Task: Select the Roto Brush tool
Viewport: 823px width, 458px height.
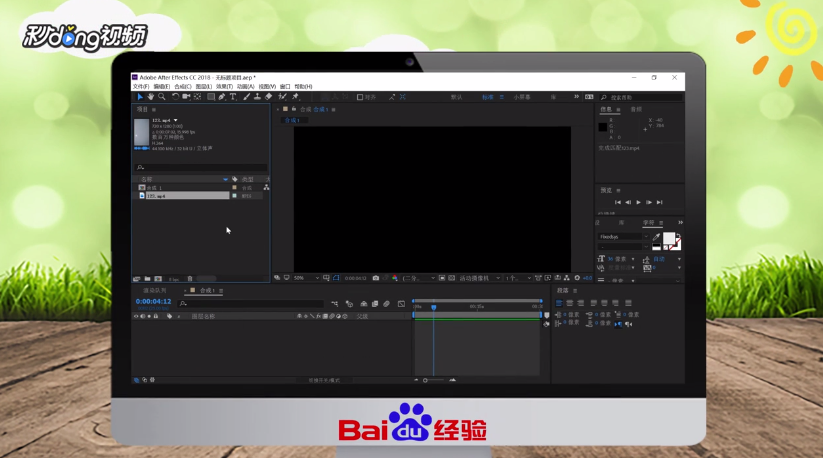Action: 282,97
